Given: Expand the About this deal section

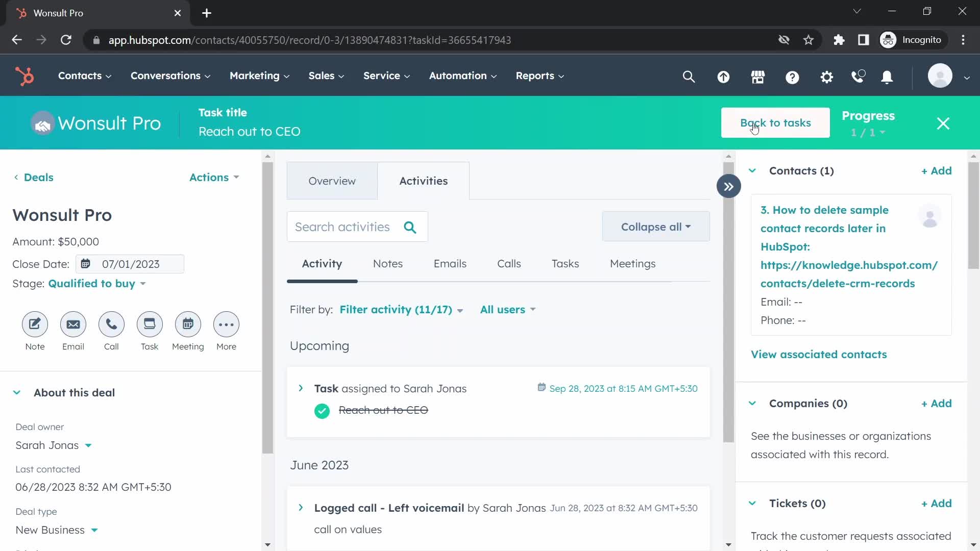Looking at the screenshot, I should click(16, 392).
